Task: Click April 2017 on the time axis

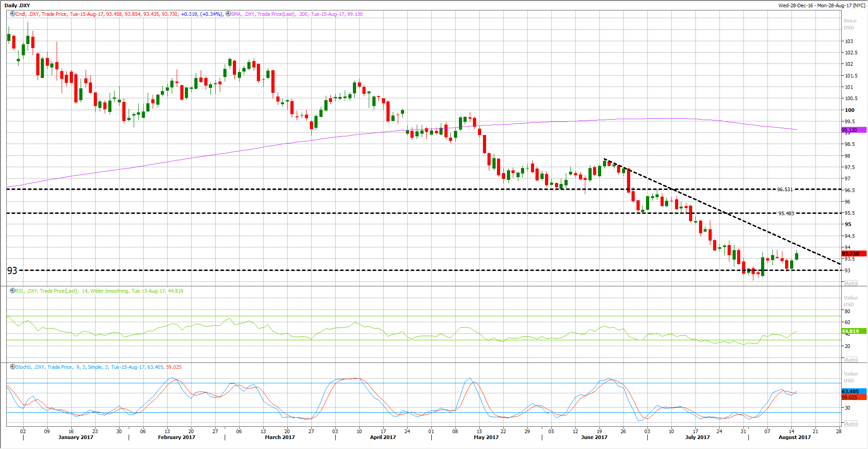Action: point(383,437)
